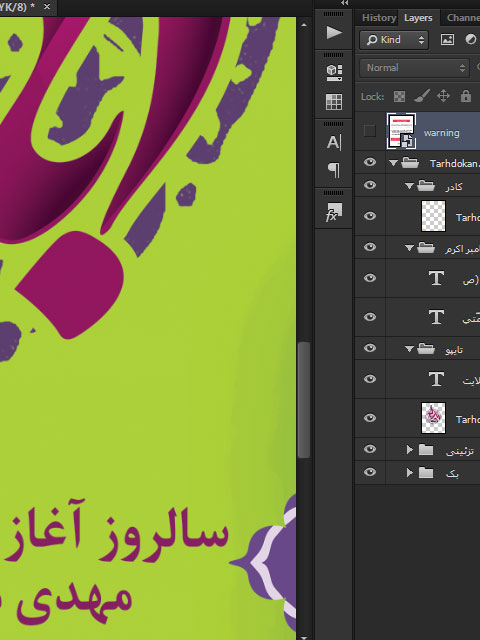Hide the Tarhdokan group
The image size is (480, 640).
click(370, 162)
